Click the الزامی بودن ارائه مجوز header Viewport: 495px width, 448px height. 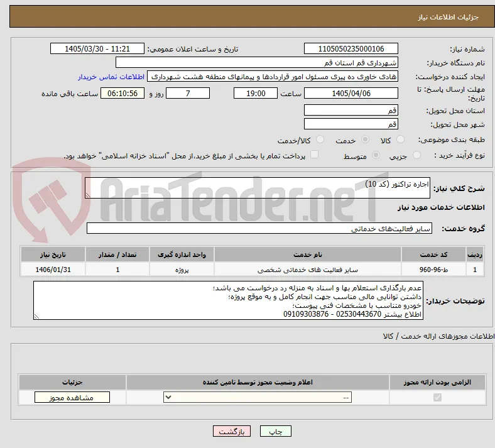pos(437,382)
